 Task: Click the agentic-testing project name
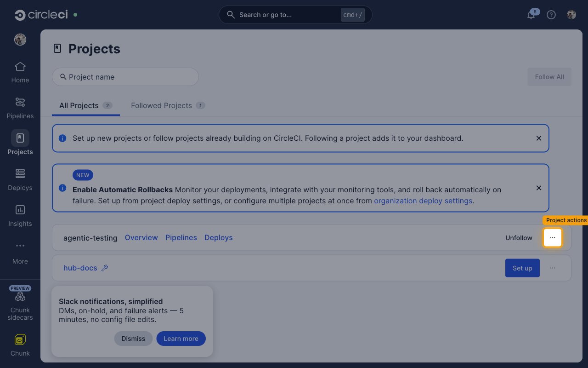point(90,238)
